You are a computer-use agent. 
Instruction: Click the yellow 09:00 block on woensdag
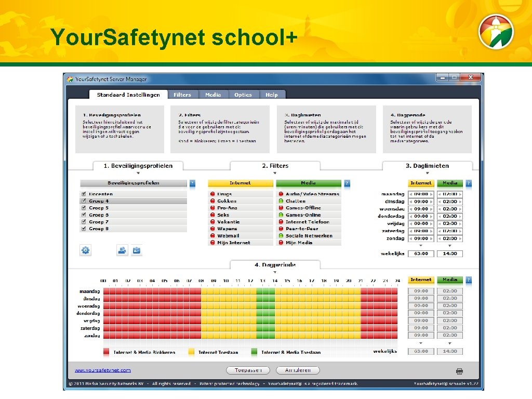pos(217,306)
